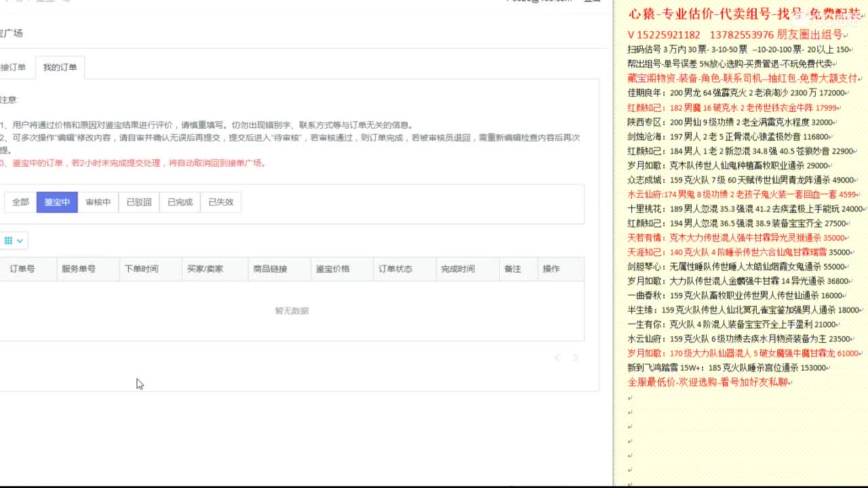The image size is (868, 488).
Task: Go to next page arrow in pagination
Action: [x=575, y=358]
